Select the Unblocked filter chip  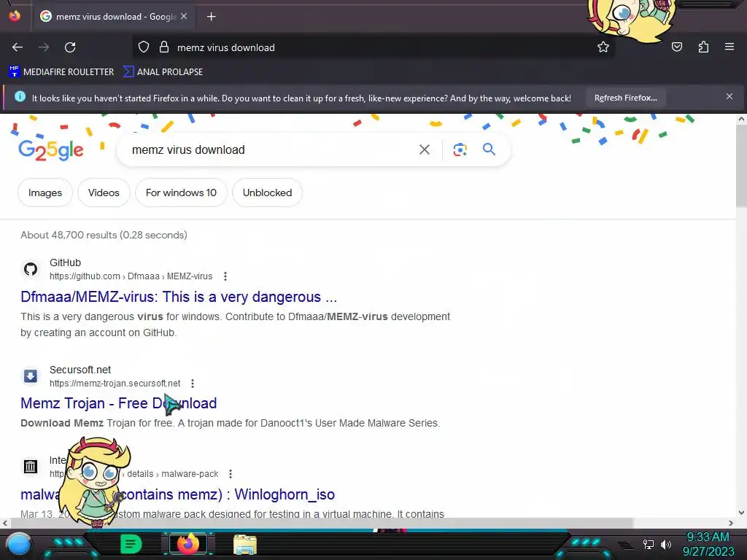[x=267, y=192]
